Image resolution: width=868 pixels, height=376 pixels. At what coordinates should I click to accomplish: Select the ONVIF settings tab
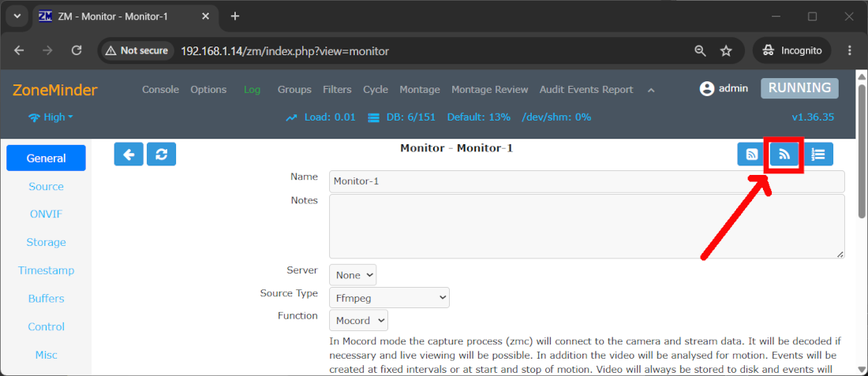pyautogui.click(x=46, y=214)
